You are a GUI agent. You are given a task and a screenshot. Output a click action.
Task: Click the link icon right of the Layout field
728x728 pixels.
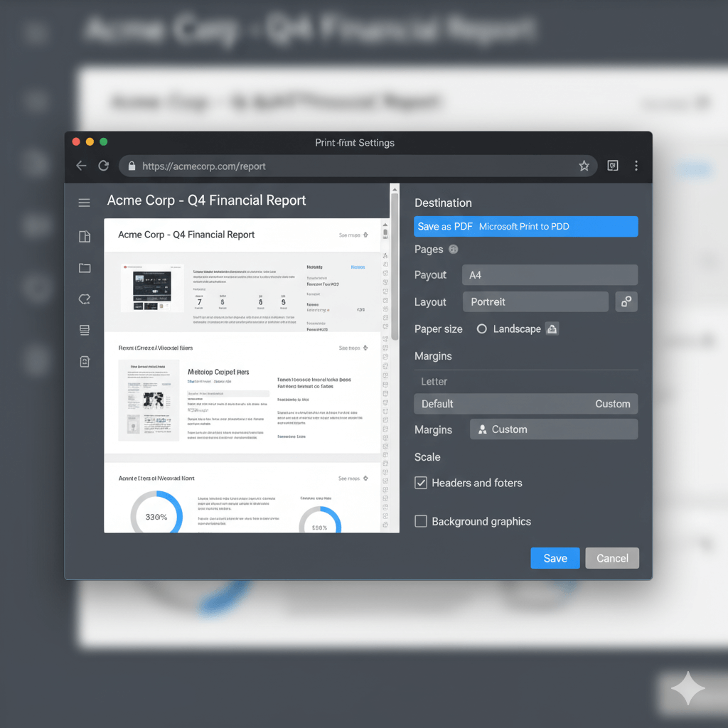coord(626,301)
